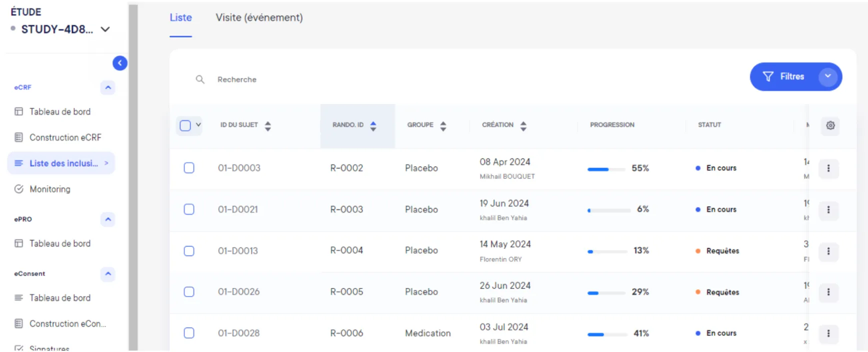Screen dimensions: 868x352
Task: Open row actions menu for 01-D0013
Action: pyautogui.click(x=828, y=251)
